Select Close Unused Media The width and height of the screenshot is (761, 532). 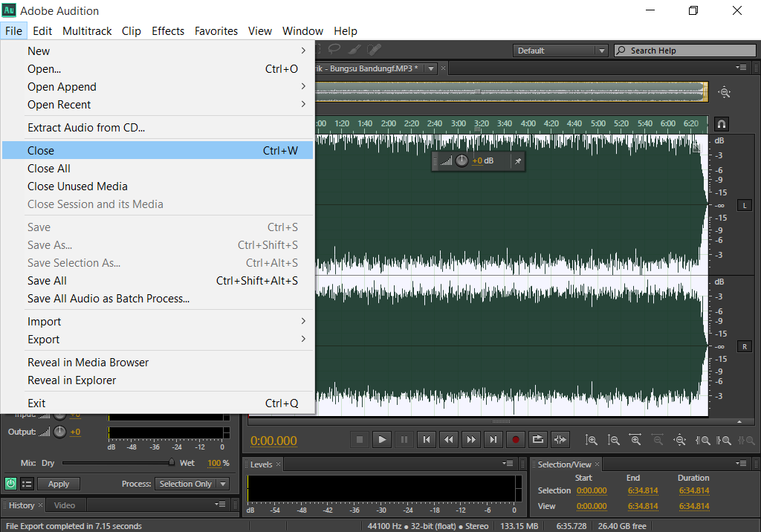click(x=158, y=186)
